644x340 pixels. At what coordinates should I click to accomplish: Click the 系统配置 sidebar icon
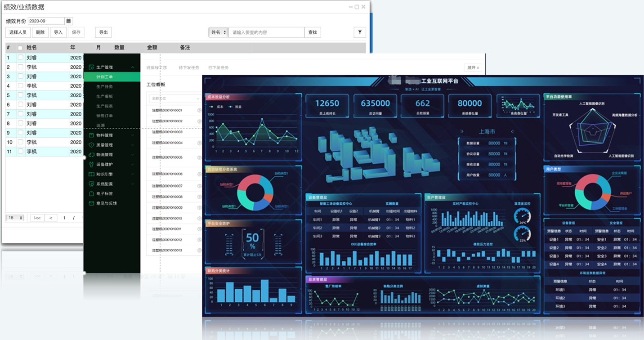pyautogui.click(x=91, y=184)
